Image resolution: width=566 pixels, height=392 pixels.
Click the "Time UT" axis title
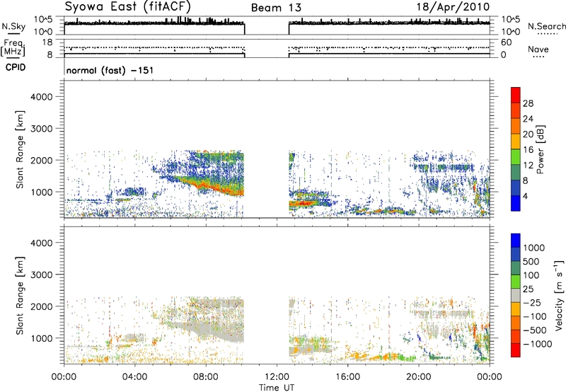coord(277,388)
